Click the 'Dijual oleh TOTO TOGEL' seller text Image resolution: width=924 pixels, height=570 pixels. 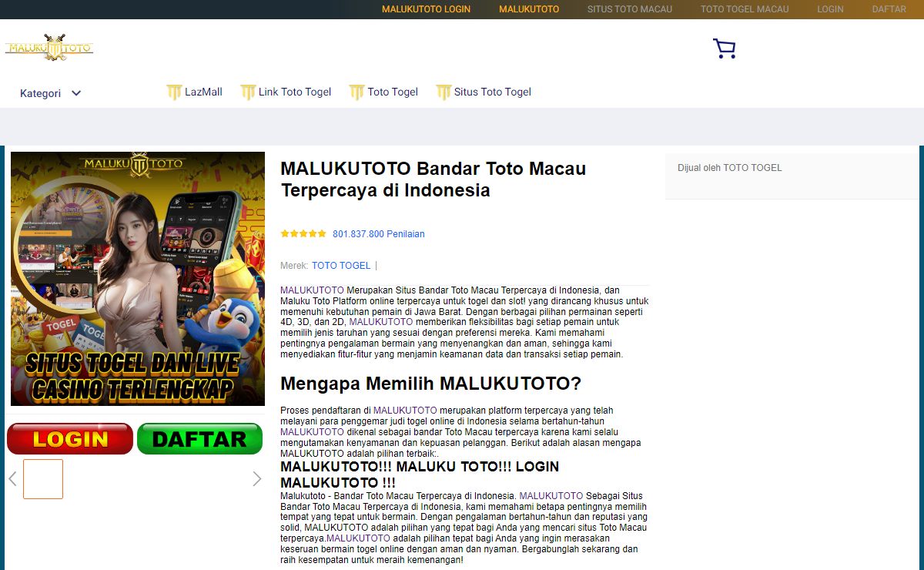pyautogui.click(x=729, y=168)
